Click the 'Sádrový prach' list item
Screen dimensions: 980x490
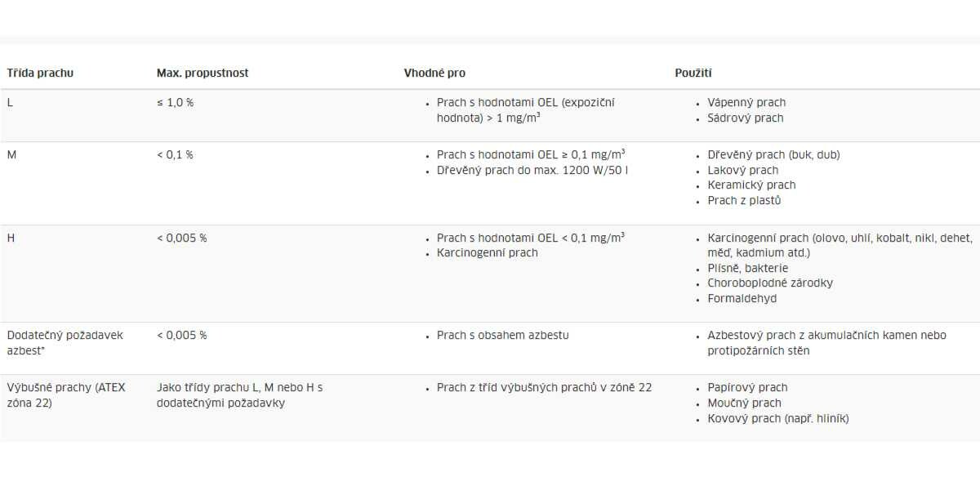(x=745, y=118)
